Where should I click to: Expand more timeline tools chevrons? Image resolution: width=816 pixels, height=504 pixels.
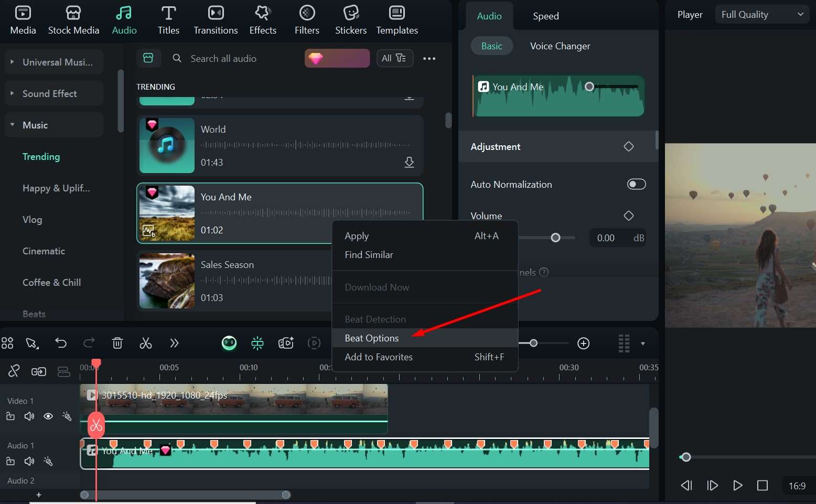[x=174, y=343]
